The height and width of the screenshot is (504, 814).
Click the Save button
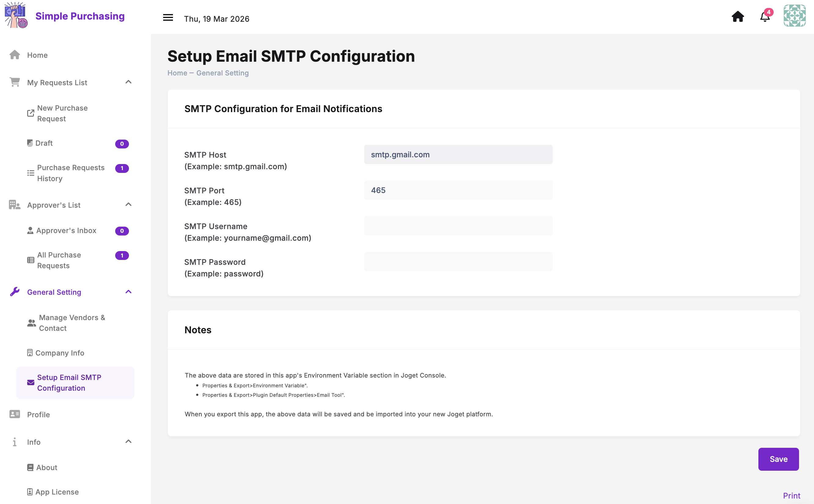pos(778,459)
